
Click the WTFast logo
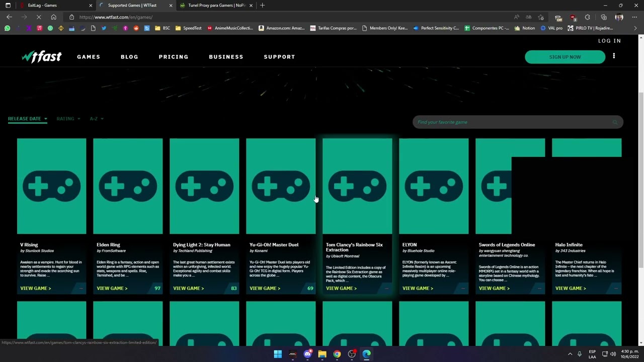[x=41, y=57]
